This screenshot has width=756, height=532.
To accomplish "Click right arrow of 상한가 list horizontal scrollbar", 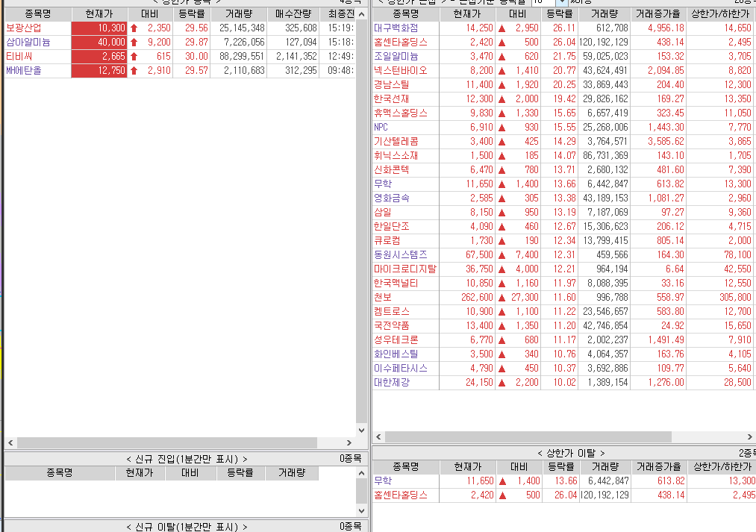I will click(x=349, y=442).
